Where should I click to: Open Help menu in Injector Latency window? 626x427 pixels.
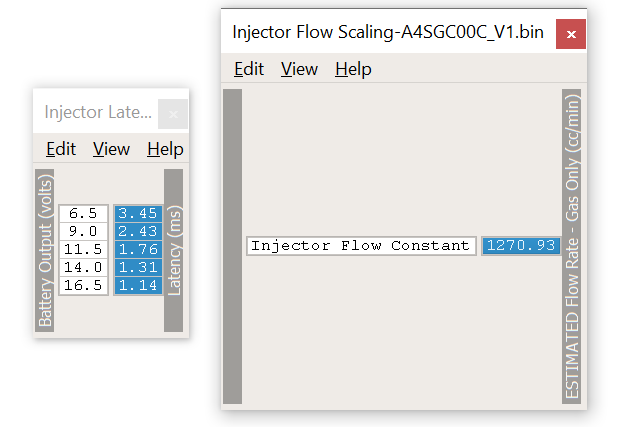(x=165, y=149)
